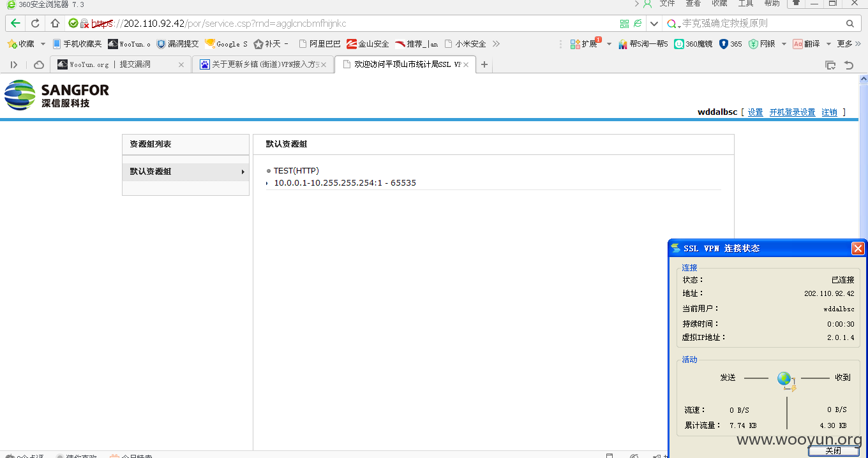Select 默认资源组 in the resource list
This screenshot has height=458, width=868.
coord(186,172)
